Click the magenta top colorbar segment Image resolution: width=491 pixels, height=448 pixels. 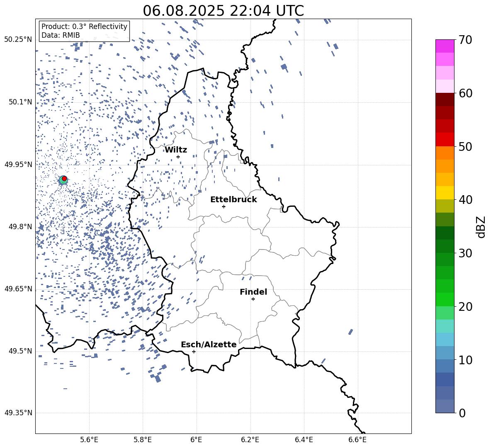click(x=445, y=46)
